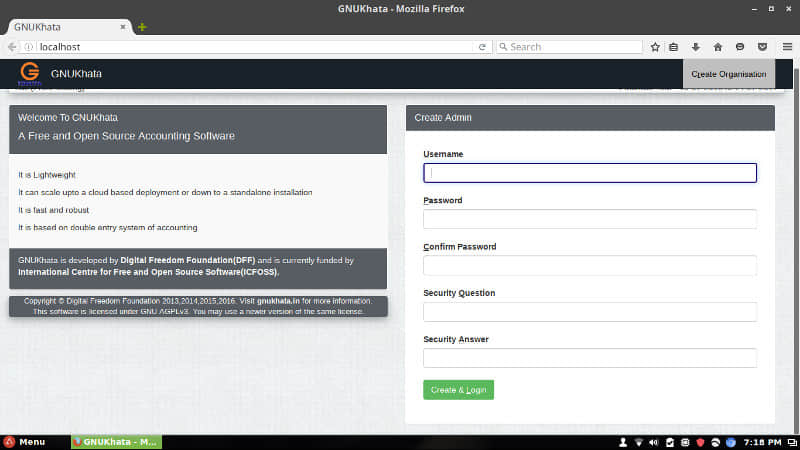Go to Firefox home page icon
The height and width of the screenshot is (450, 800).
pyautogui.click(x=718, y=47)
